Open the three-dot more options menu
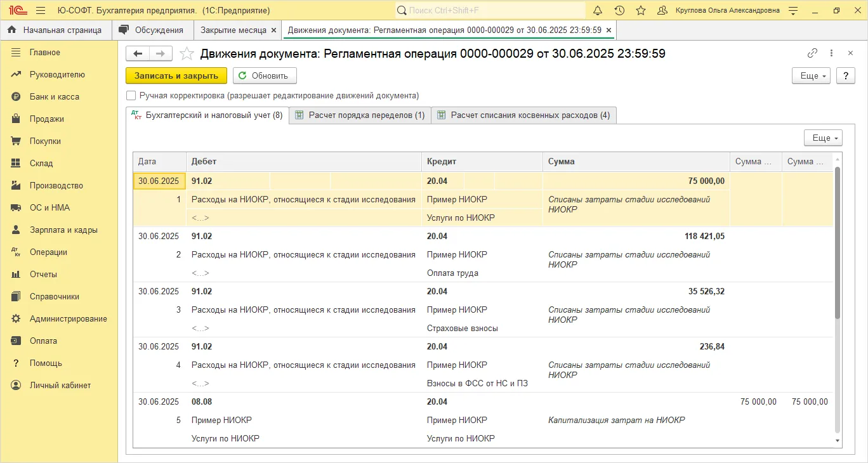 tap(831, 53)
